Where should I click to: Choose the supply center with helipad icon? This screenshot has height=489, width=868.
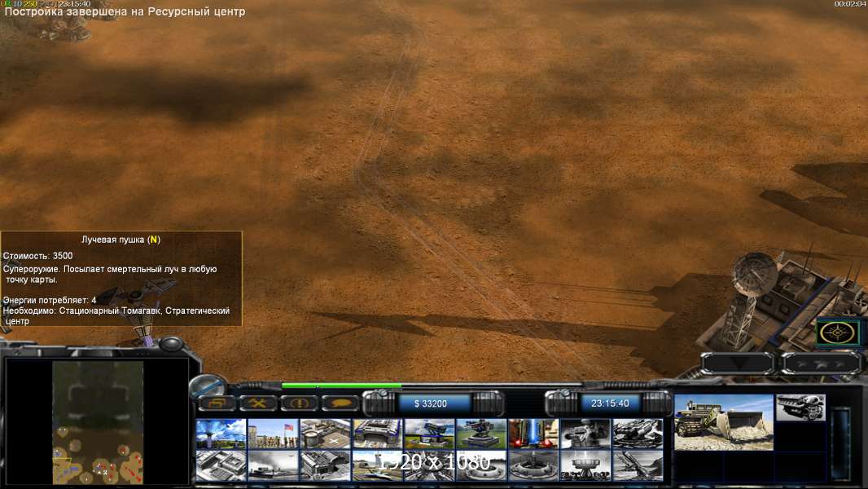tap(326, 434)
